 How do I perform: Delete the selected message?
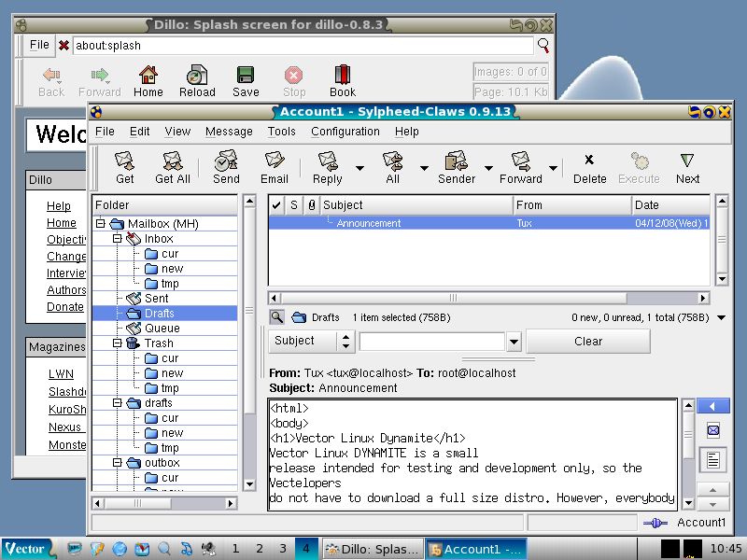[x=589, y=167]
